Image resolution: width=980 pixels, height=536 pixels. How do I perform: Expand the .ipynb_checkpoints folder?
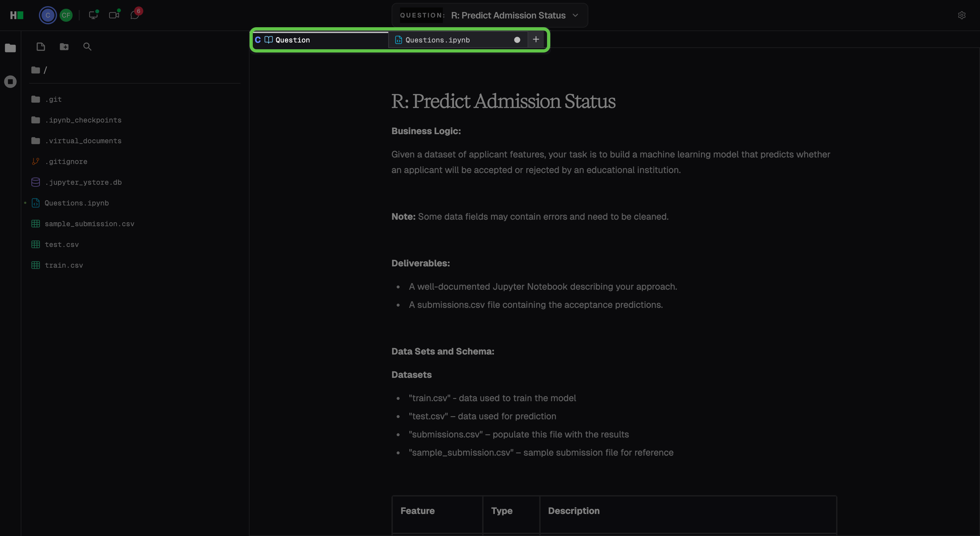tap(76, 120)
